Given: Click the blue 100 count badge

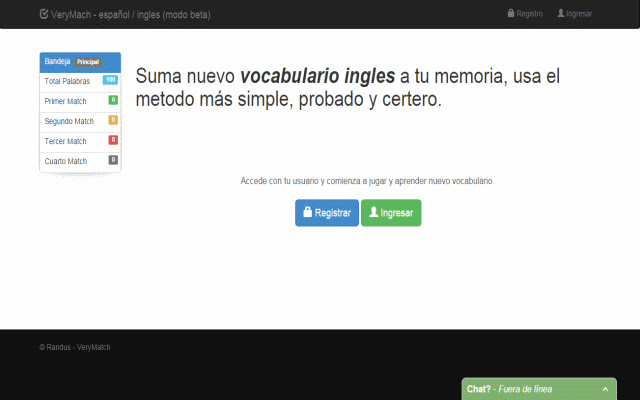Looking at the screenshot, I should (x=110, y=80).
